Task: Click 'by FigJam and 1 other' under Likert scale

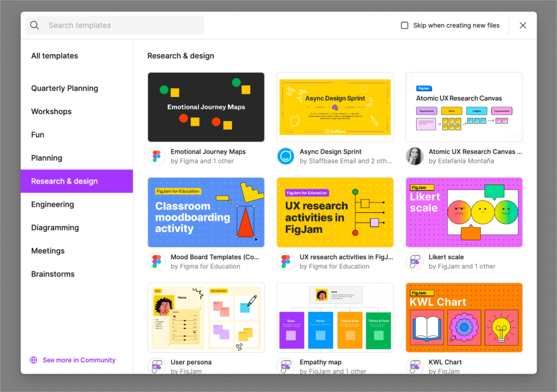Action: [x=462, y=266]
